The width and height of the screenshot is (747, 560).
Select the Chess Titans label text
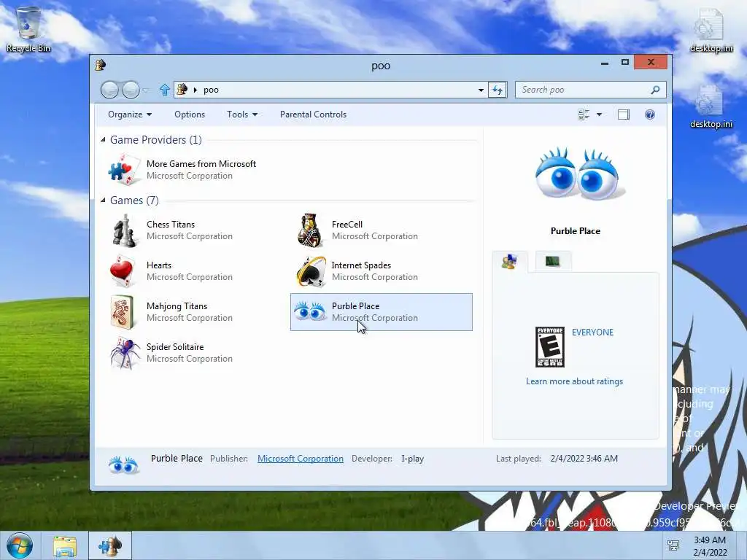pos(171,225)
